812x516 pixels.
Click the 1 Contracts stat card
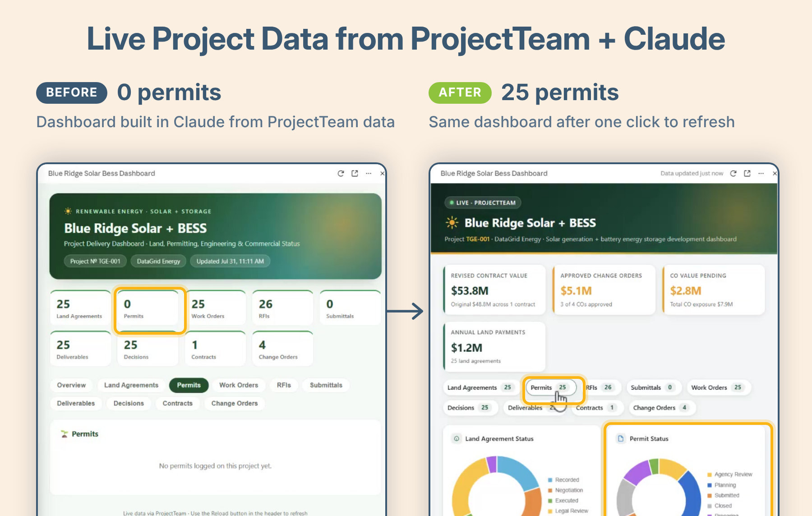point(216,349)
